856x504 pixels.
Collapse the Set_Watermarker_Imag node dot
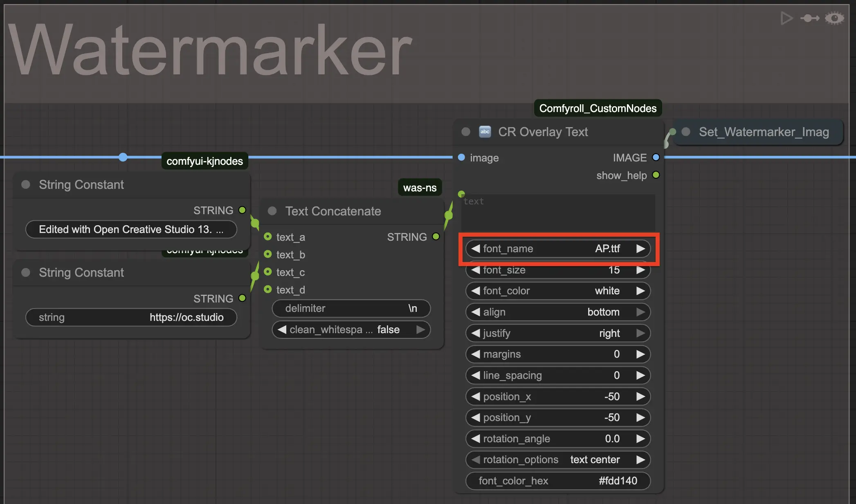click(686, 132)
